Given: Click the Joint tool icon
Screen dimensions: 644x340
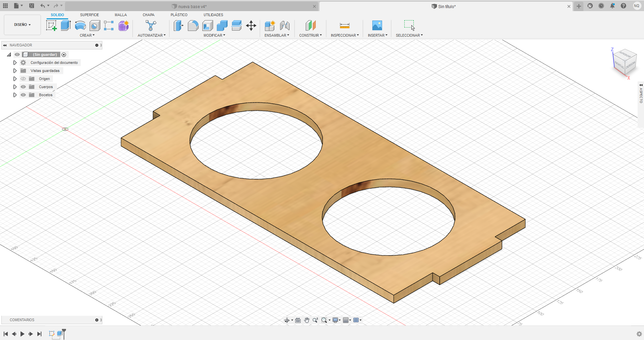Looking at the screenshot, I should tap(285, 26).
